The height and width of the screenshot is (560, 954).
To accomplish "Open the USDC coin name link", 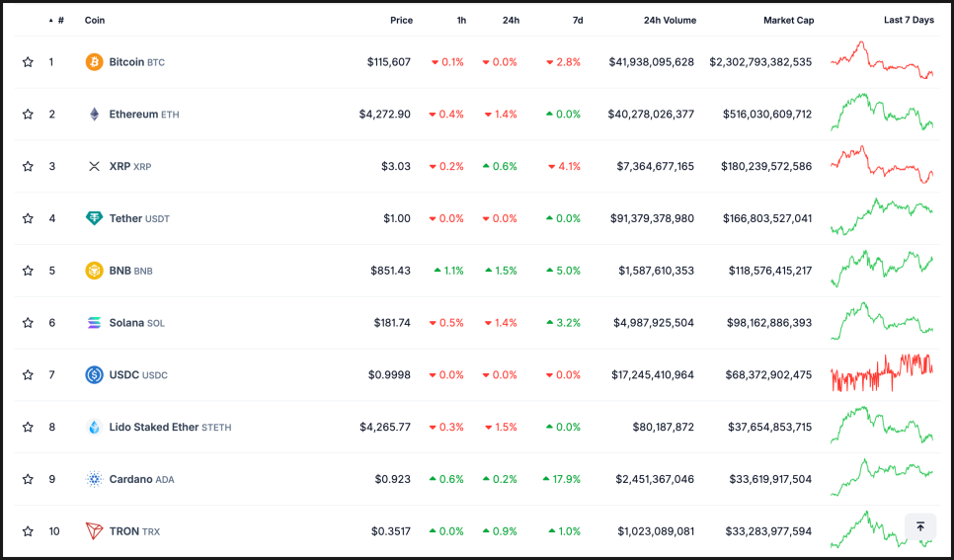I will click(x=138, y=375).
